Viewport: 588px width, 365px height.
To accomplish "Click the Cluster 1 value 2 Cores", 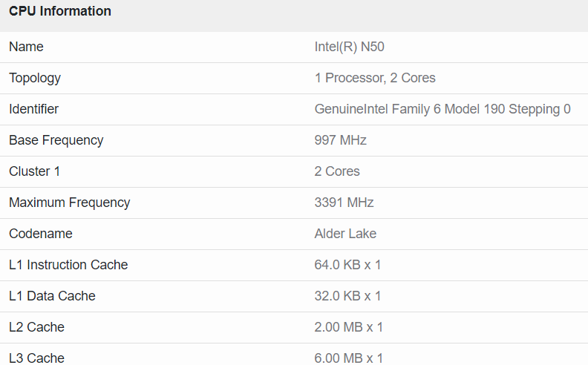I will pos(337,171).
